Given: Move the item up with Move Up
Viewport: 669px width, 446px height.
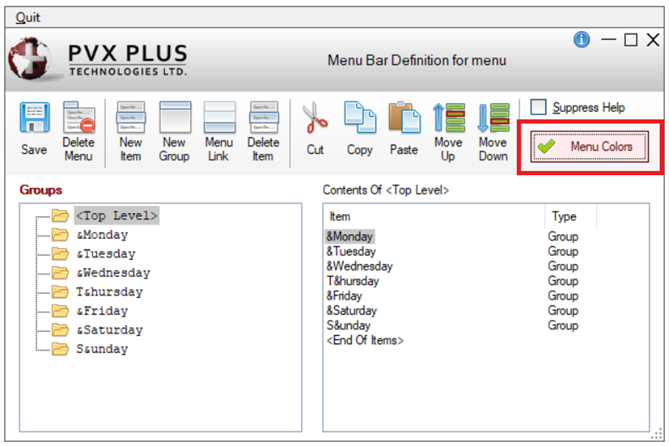Looking at the screenshot, I should pyautogui.click(x=449, y=119).
